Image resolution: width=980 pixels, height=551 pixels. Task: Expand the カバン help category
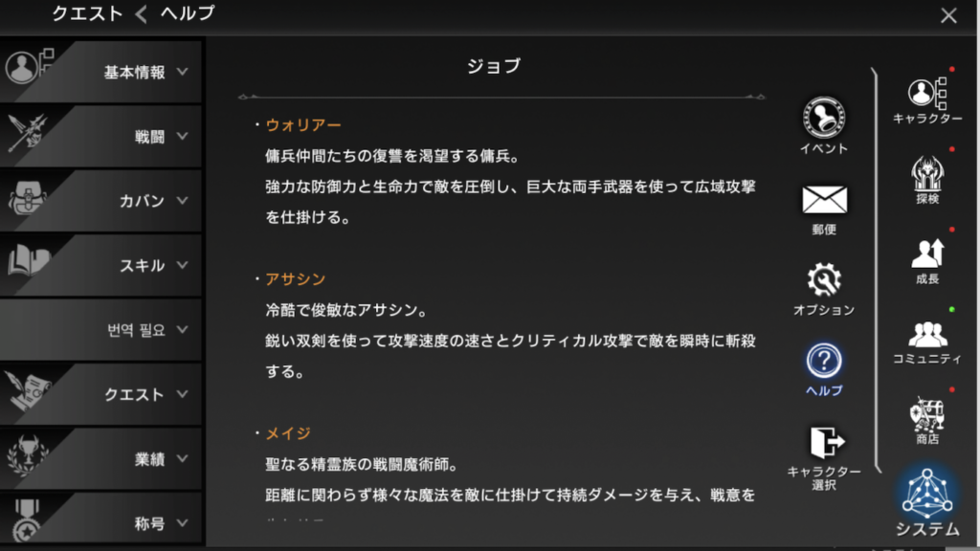pos(100,201)
